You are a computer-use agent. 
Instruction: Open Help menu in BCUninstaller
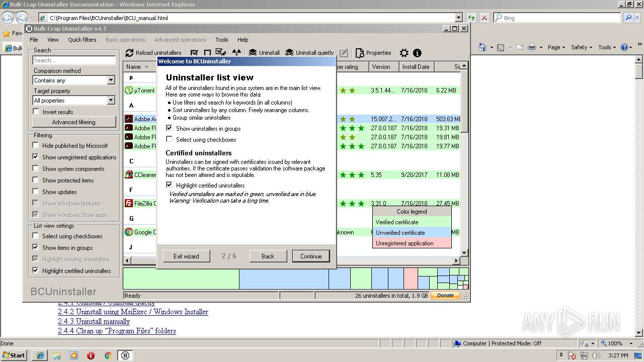pyautogui.click(x=243, y=40)
